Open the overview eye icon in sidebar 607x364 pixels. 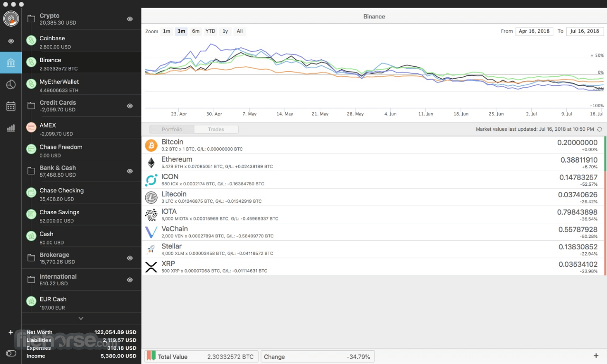pos(11,41)
